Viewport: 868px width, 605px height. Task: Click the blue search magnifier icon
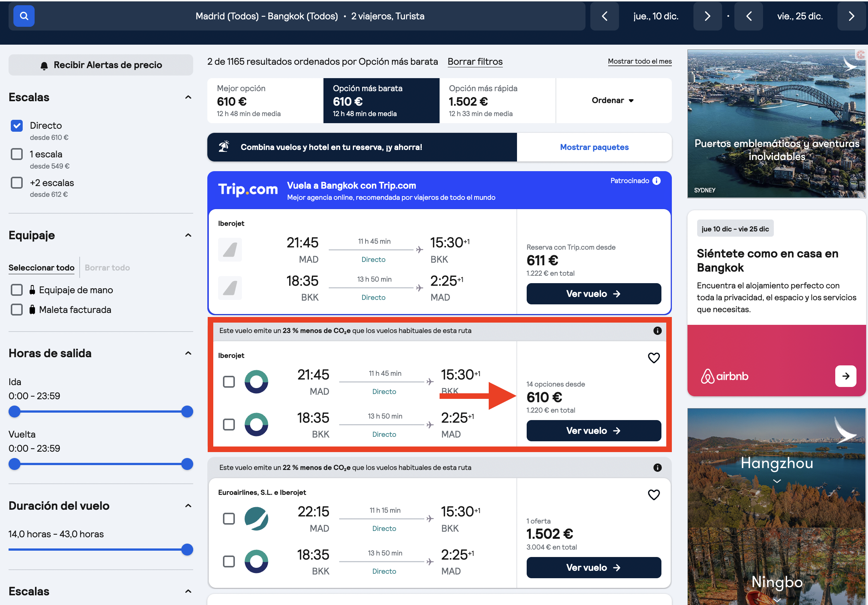click(x=24, y=16)
